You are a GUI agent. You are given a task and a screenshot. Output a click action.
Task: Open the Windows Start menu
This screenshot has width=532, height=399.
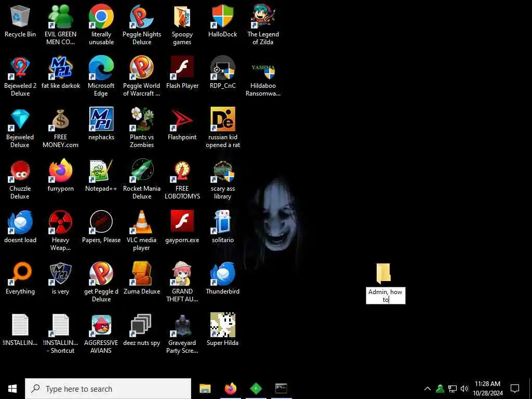coord(12,389)
